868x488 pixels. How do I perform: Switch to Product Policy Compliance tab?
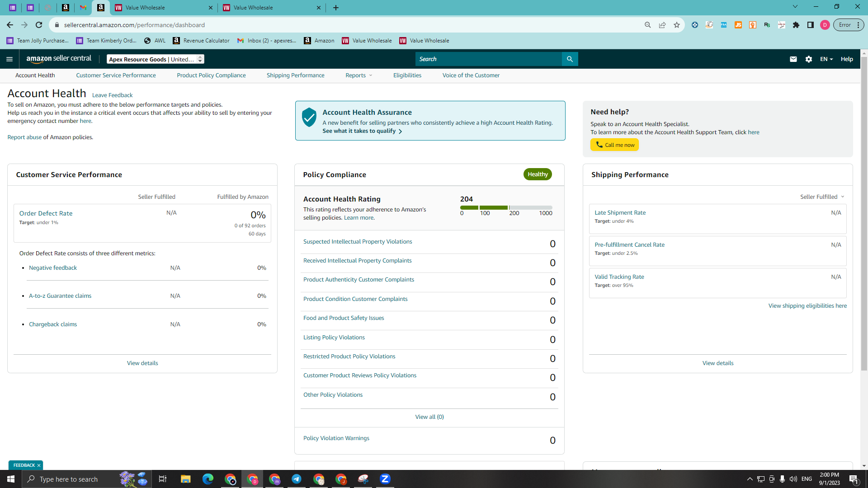(x=211, y=75)
